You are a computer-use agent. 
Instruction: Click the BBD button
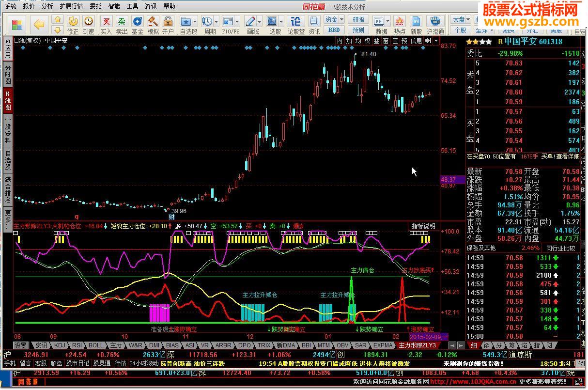coord(334,30)
